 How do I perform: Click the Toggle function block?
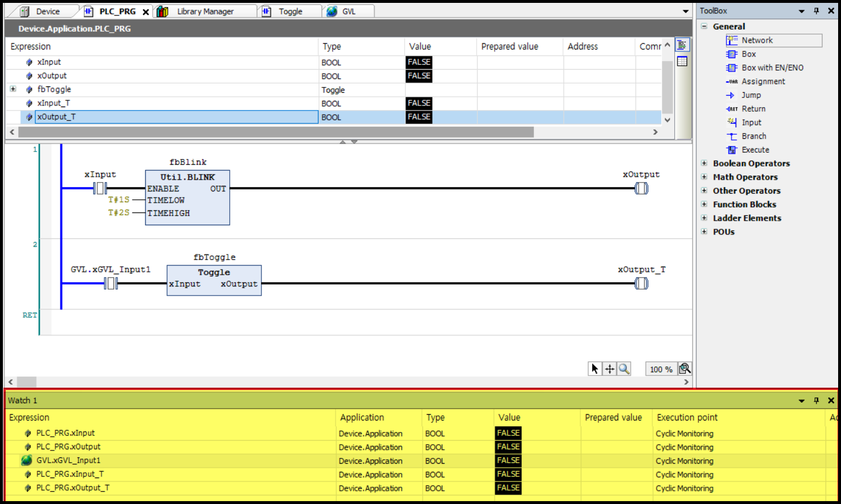click(x=214, y=281)
